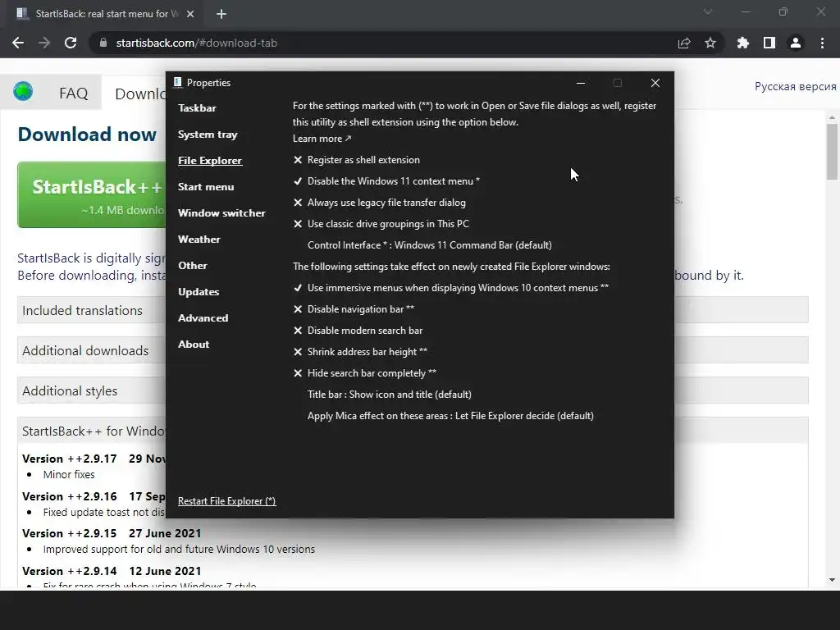Enable Shrink address bar height

coord(361,352)
